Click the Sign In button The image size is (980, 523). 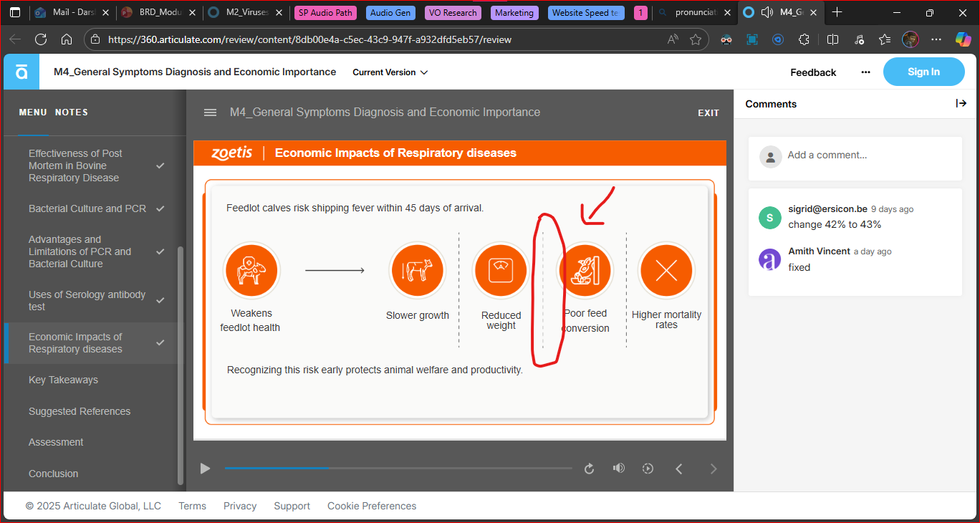[923, 72]
